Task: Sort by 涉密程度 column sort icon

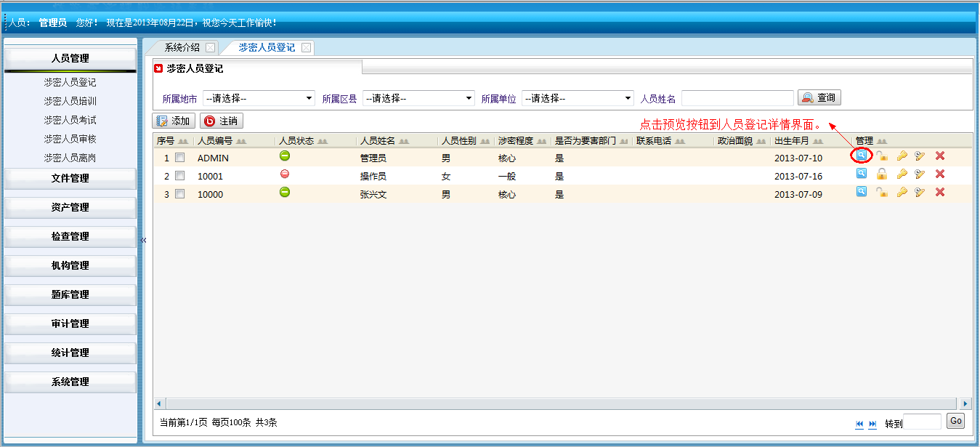Action: pyautogui.click(x=541, y=141)
